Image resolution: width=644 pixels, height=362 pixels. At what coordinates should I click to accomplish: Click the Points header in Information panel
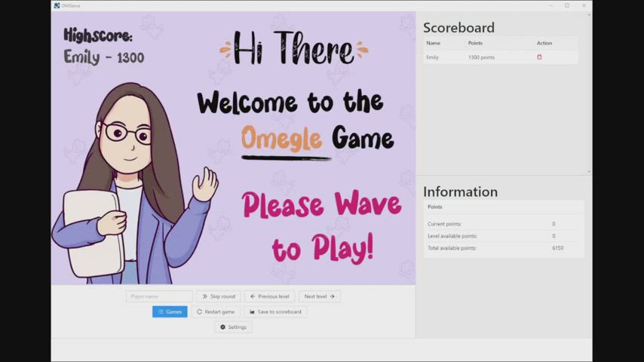435,207
